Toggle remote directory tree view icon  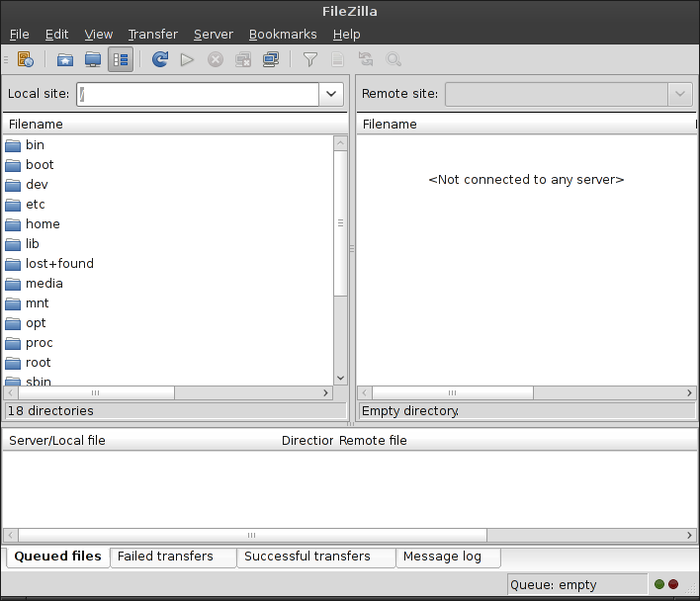[x=93, y=59]
